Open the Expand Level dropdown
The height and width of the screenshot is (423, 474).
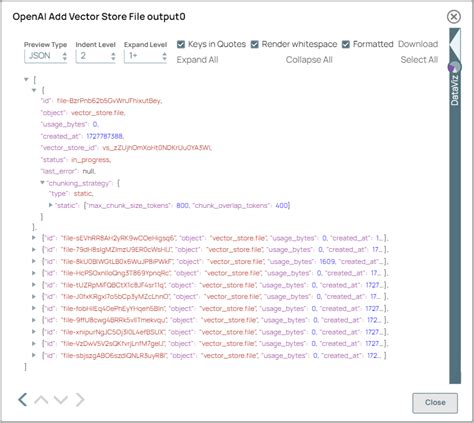[x=145, y=56]
